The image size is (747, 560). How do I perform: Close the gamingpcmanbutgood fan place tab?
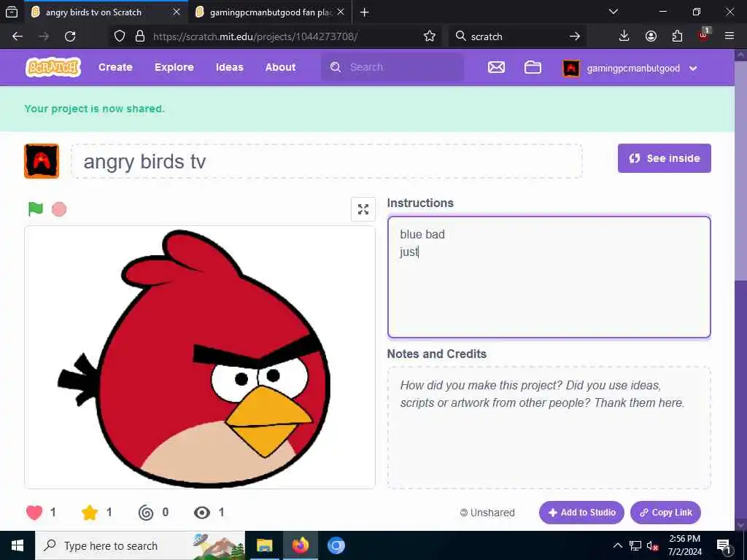point(341,12)
